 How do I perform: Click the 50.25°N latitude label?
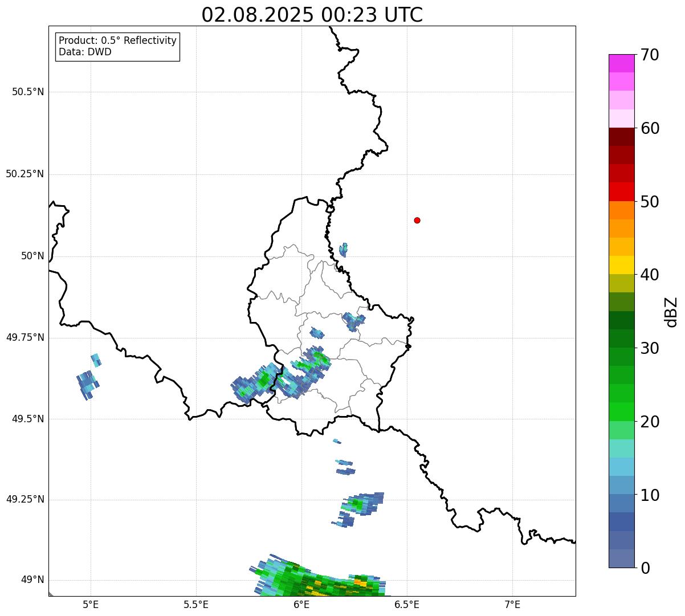(x=25, y=174)
